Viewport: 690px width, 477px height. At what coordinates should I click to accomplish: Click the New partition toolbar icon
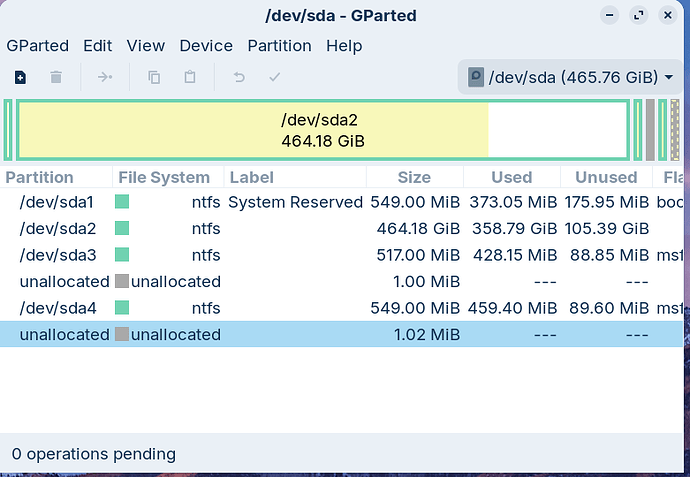[20, 77]
